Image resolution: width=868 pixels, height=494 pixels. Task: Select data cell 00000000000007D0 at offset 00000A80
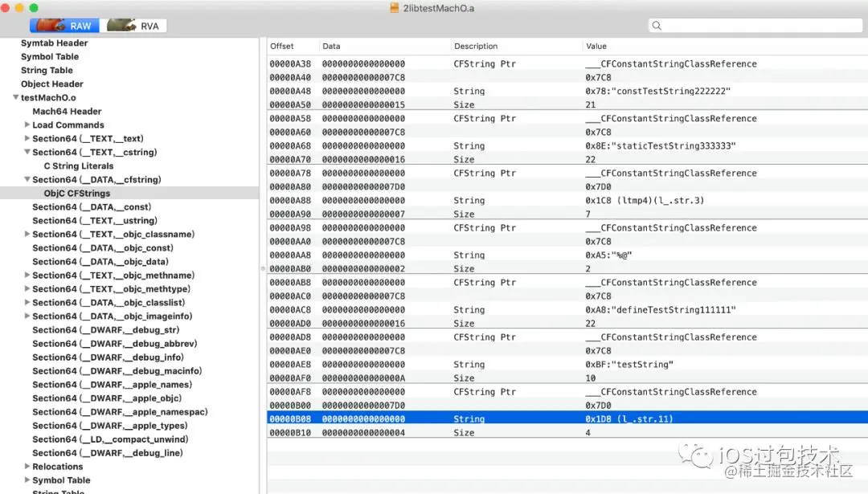click(x=363, y=186)
